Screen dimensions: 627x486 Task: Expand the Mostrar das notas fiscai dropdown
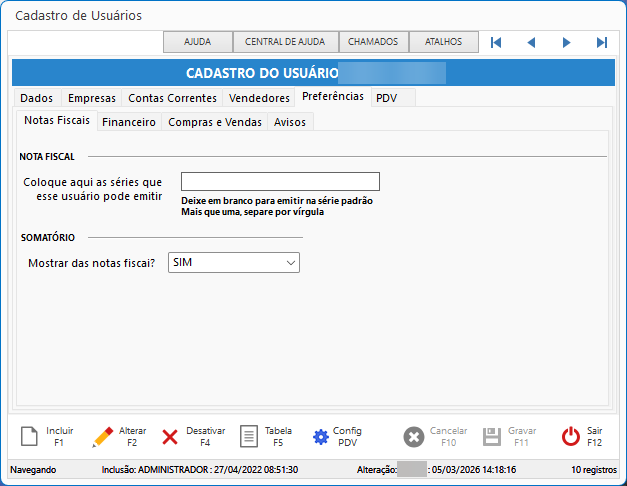[234, 262]
